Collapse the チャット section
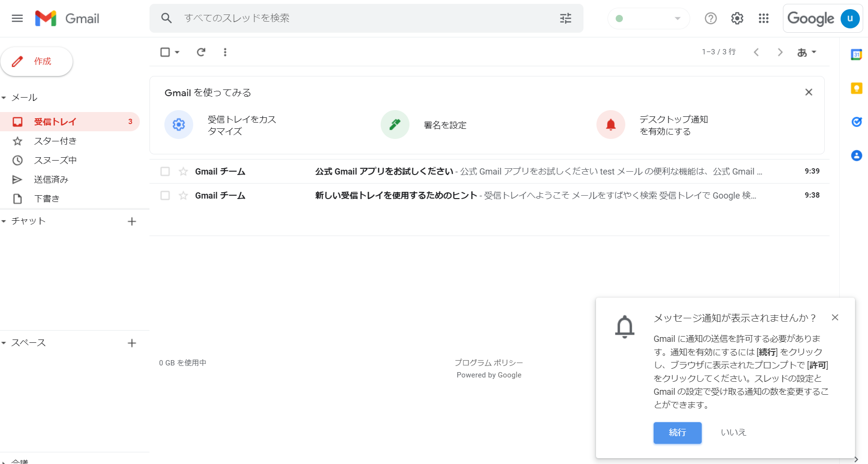This screenshot has height=464, width=868. click(x=4, y=221)
